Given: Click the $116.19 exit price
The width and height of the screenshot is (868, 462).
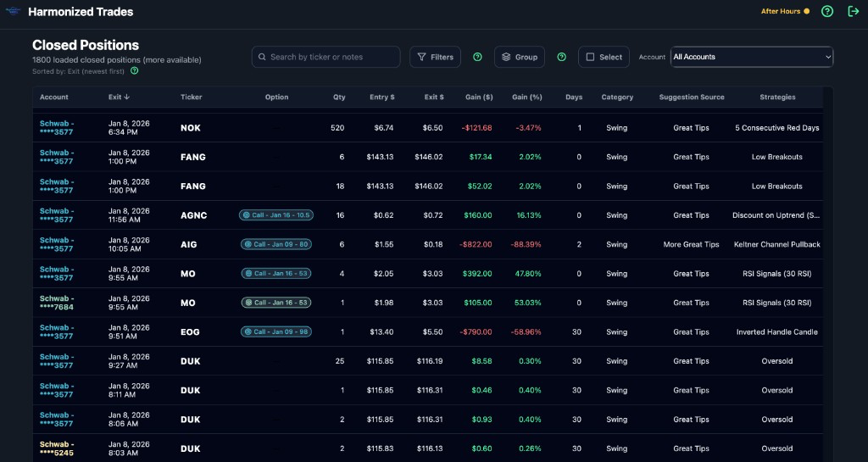Looking at the screenshot, I should tap(430, 361).
